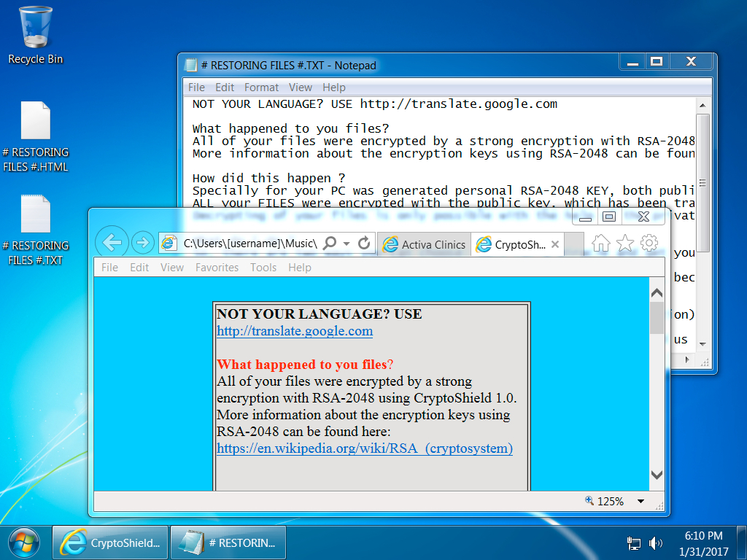Open the Recycle Bin desktop icon

coord(35,36)
